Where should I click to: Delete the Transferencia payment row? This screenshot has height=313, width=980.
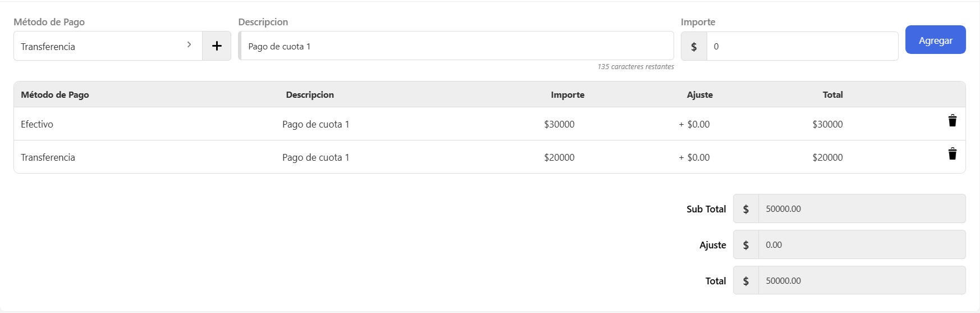click(952, 154)
